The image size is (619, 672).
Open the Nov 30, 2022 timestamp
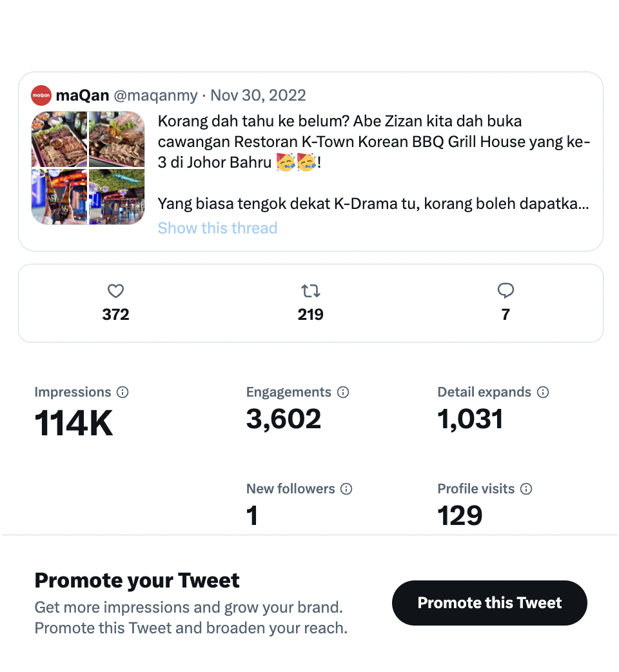tap(258, 95)
